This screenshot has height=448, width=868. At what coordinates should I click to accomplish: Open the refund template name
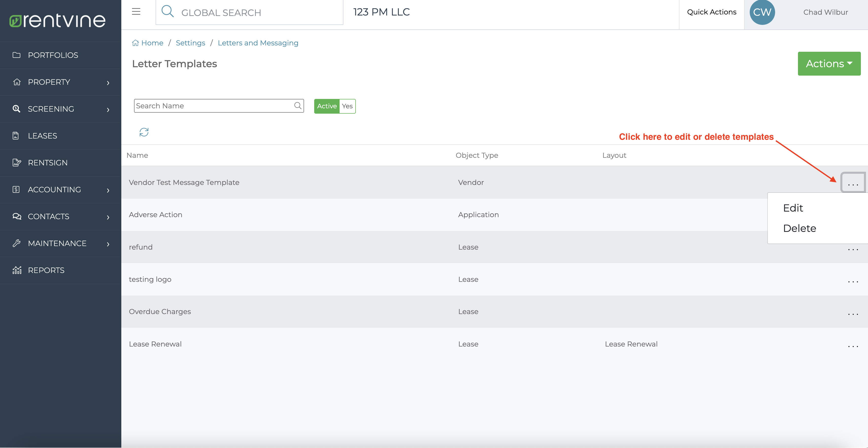[x=141, y=247]
